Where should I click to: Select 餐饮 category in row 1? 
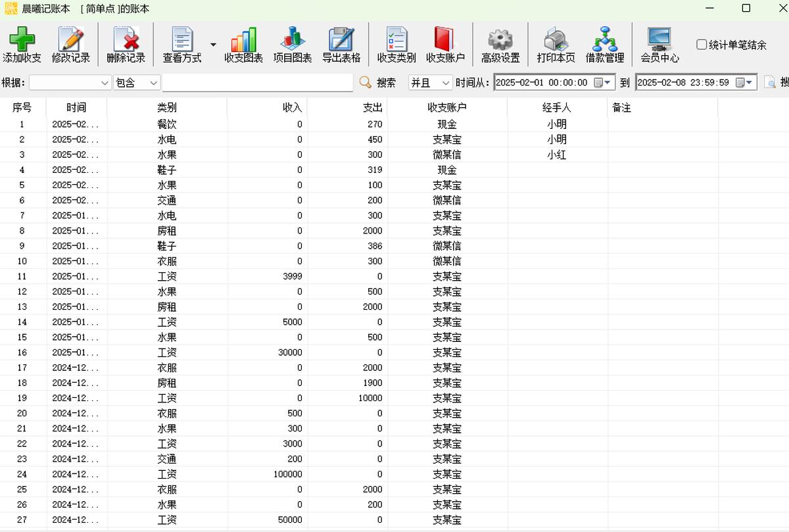(x=167, y=124)
